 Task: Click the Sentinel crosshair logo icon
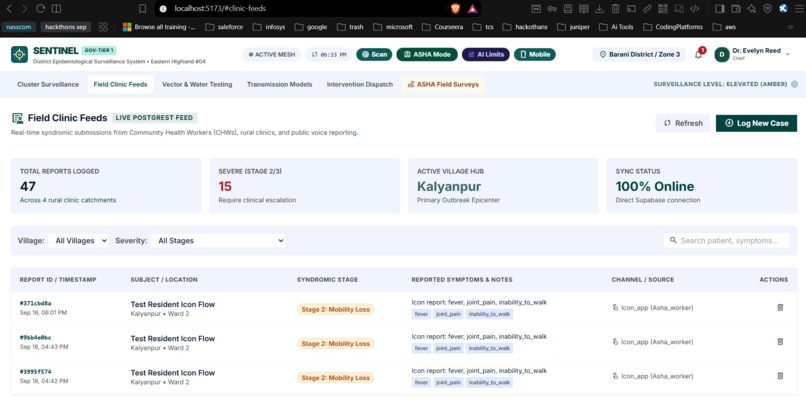(19, 54)
